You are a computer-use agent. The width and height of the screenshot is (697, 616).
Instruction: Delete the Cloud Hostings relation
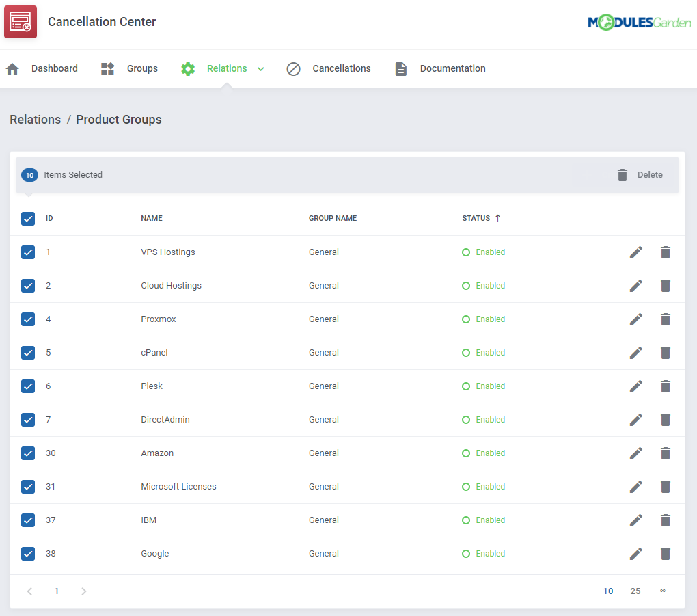[x=666, y=286]
